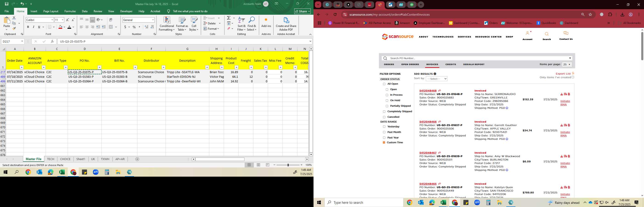Open the number format dropdown General

[x=153, y=20]
